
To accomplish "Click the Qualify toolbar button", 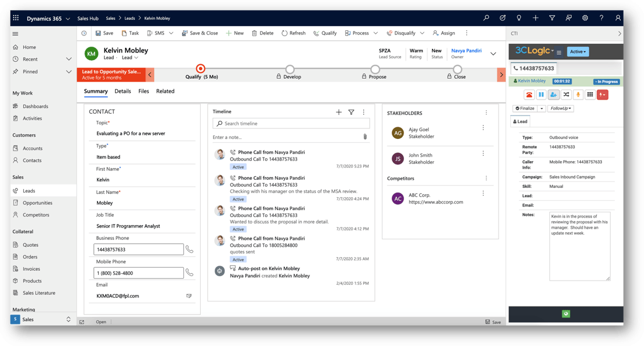I will [x=325, y=33].
